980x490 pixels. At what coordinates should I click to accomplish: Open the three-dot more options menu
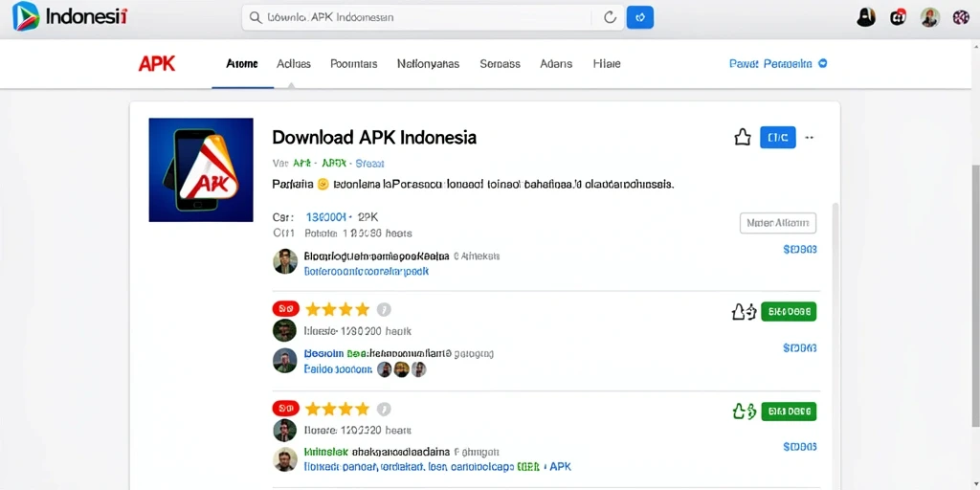[810, 138]
